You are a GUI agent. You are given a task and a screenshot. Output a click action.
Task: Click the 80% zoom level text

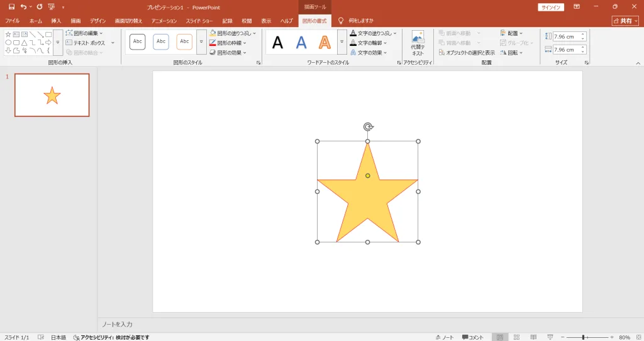625,337
